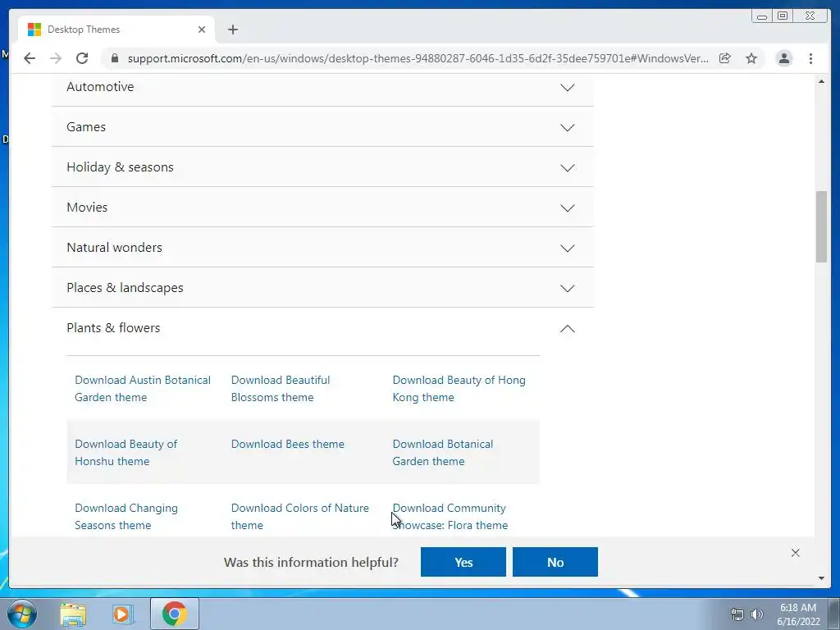The image size is (840, 630).
Task: Click the scrollbar up arrow
Action: tap(821, 81)
